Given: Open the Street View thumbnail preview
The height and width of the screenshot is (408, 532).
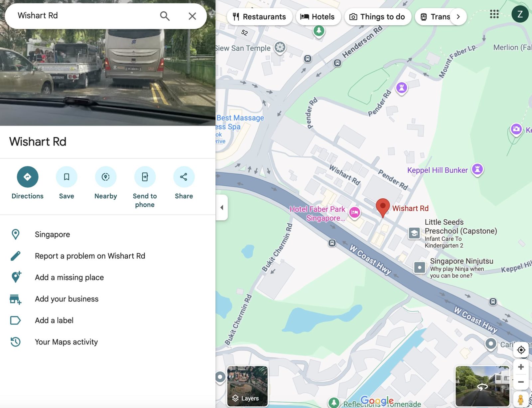Looking at the screenshot, I should (482, 386).
